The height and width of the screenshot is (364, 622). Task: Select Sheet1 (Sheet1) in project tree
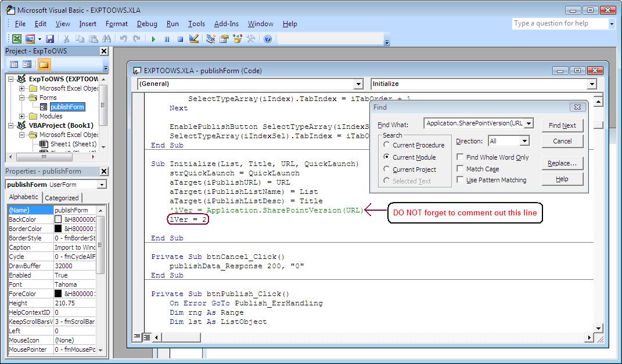pyautogui.click(x=73, y=144)
